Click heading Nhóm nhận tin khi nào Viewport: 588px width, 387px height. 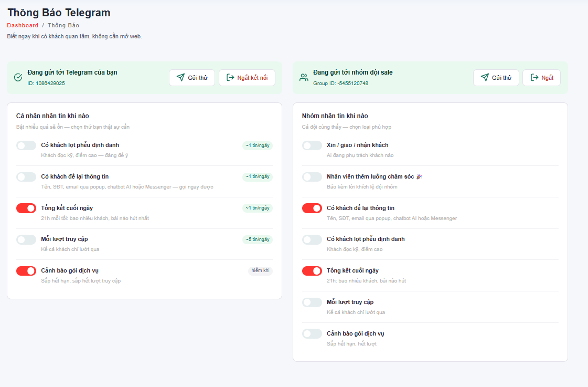click(x=335, y=116)
